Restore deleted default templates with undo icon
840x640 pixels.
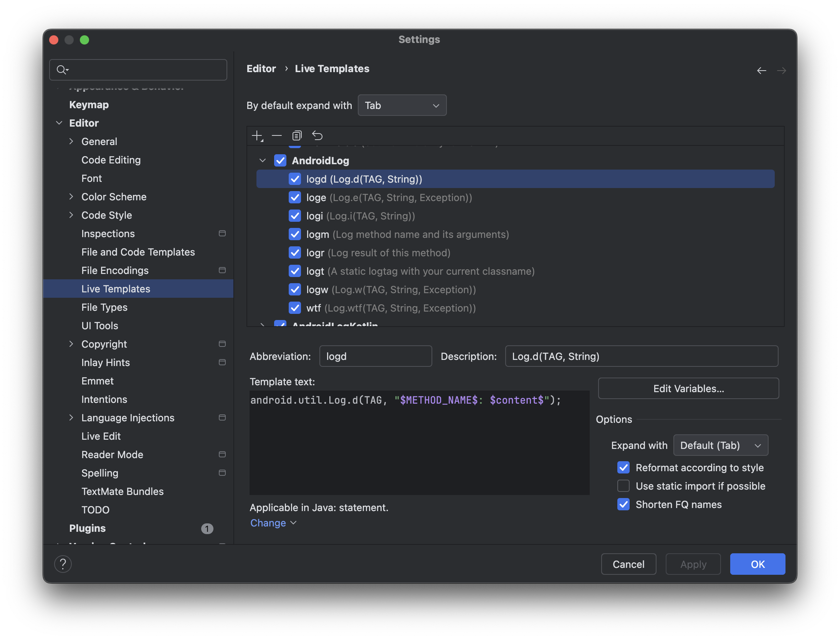(317, 135)
